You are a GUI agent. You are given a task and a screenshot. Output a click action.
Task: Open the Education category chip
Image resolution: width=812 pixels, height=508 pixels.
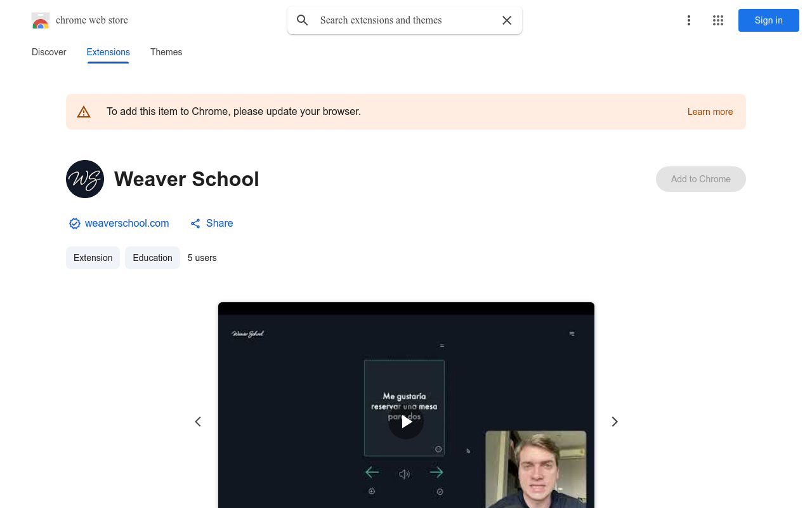click(x=152, y=258)
